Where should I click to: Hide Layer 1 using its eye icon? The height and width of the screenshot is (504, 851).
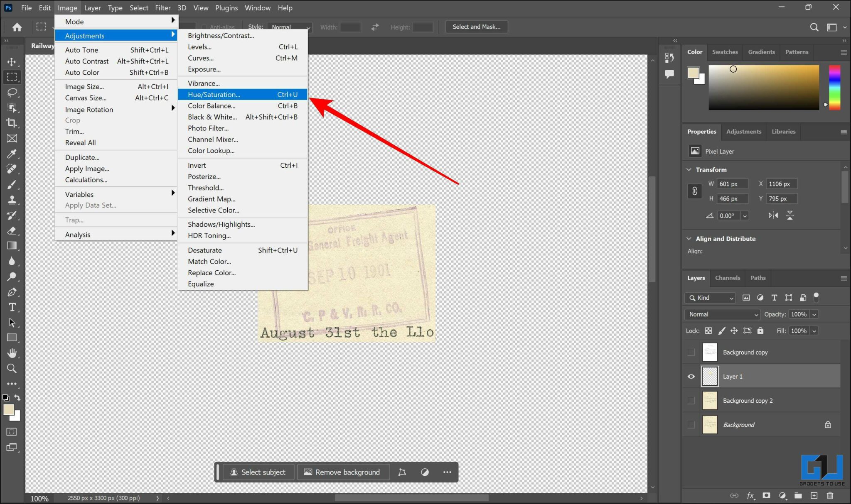point(691,376)
